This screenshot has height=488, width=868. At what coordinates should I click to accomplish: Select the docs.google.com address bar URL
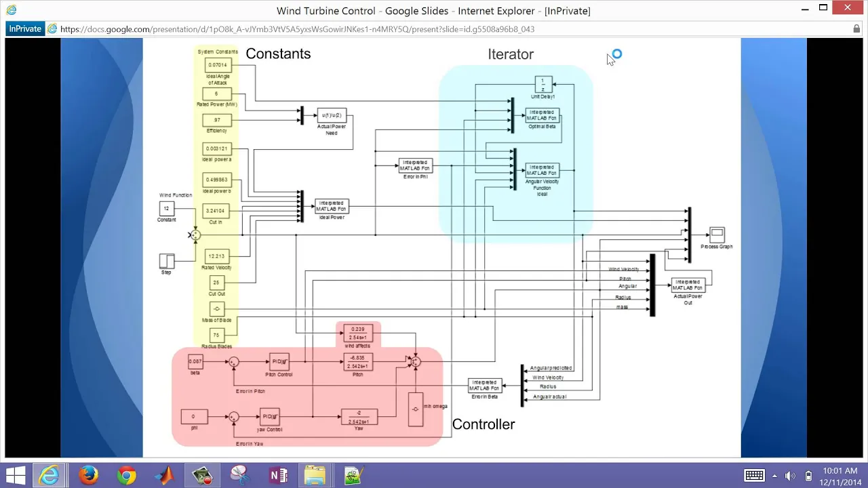(297, 29)
